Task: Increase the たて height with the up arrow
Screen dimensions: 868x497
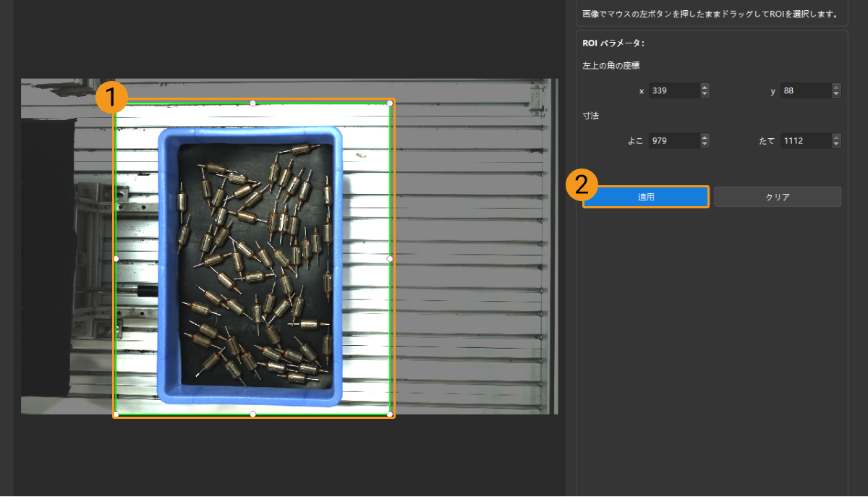Action: 836,137
